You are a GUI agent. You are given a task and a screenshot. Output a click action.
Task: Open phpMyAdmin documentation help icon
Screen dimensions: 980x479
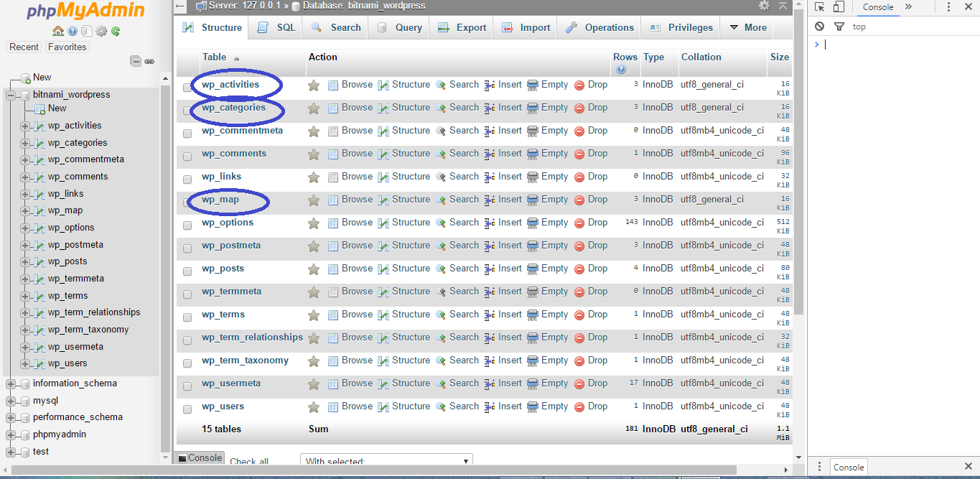click(x=73, y=31)
